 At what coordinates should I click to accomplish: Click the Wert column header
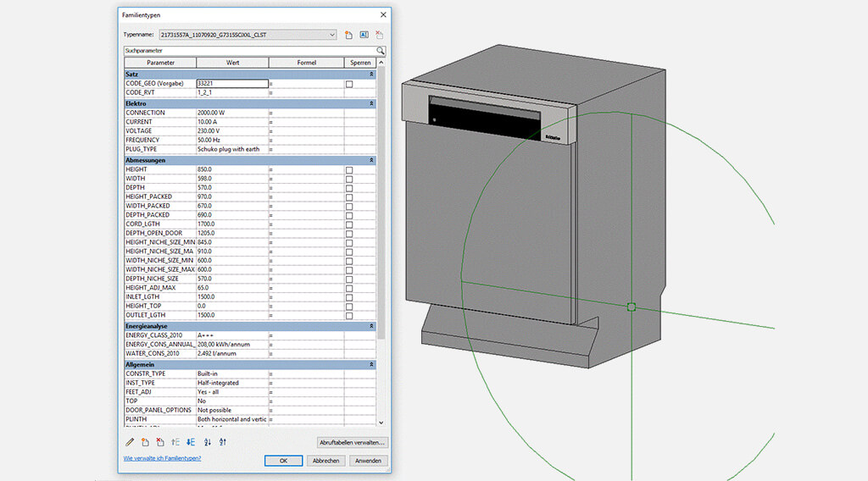(232, 63)
